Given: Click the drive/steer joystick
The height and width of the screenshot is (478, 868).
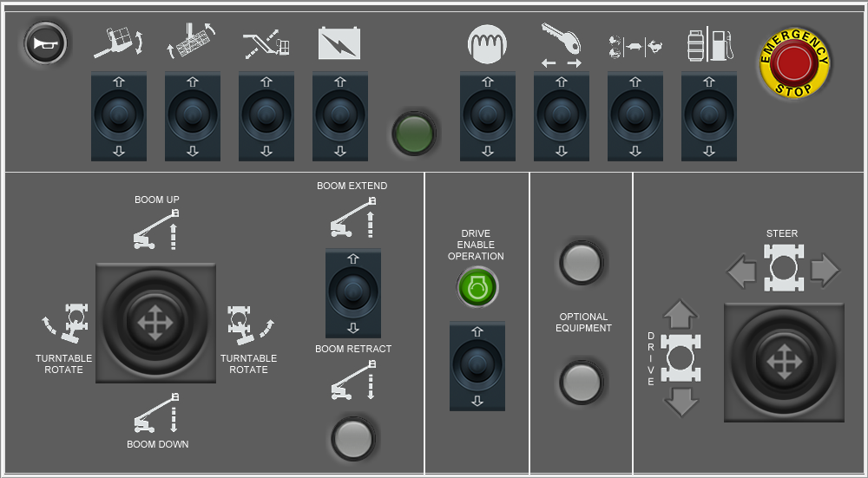Looking at the screenshot, I should point(784,363).
